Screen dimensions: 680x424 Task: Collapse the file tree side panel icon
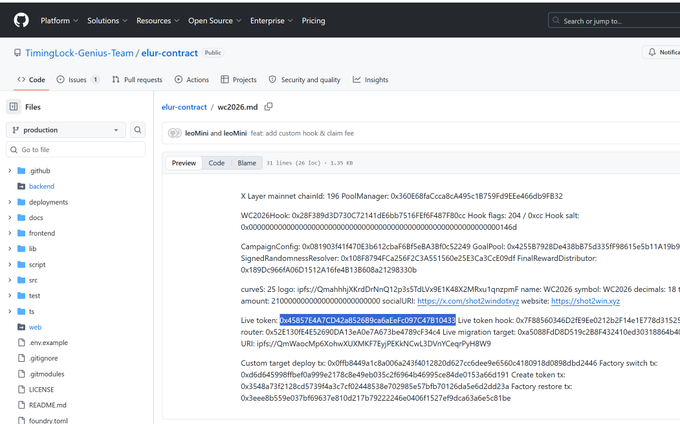(x=13, y=107)
